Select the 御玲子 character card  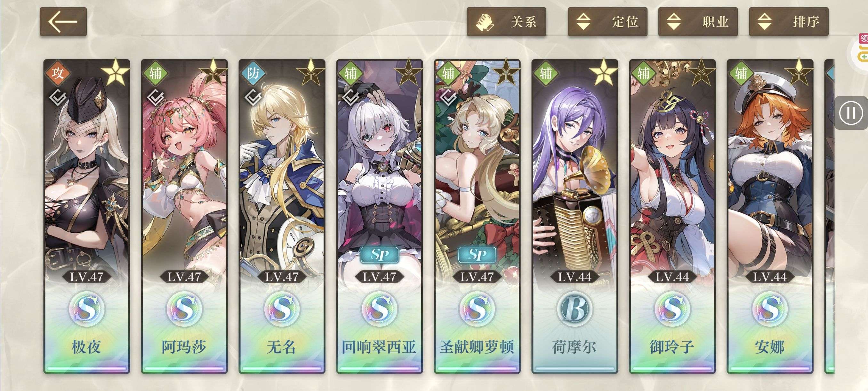click(x=672, y=216)
